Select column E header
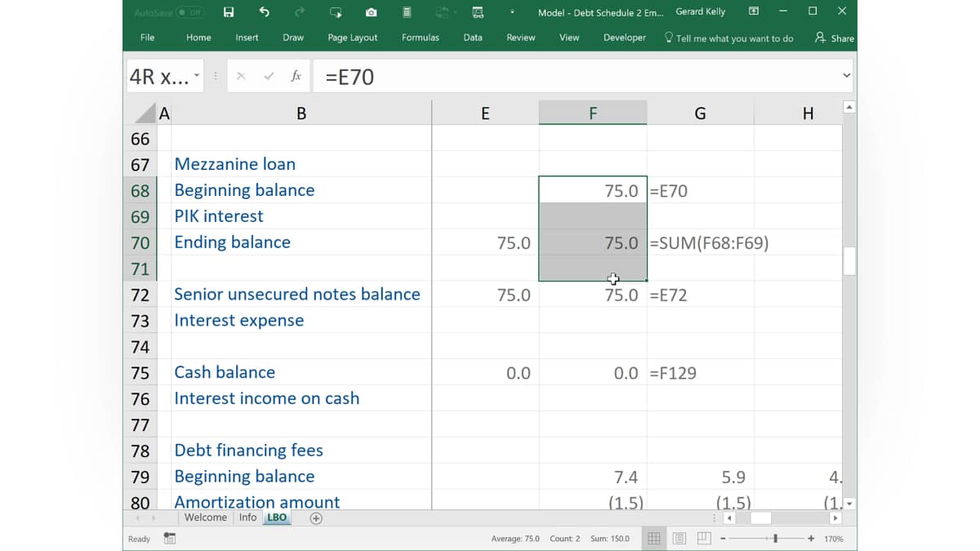The width and height of the screenshot is (980, 551). point(485,113)
